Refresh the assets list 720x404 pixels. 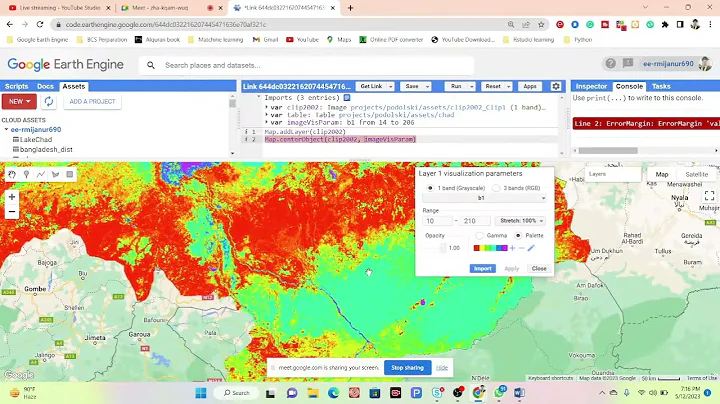49,101
